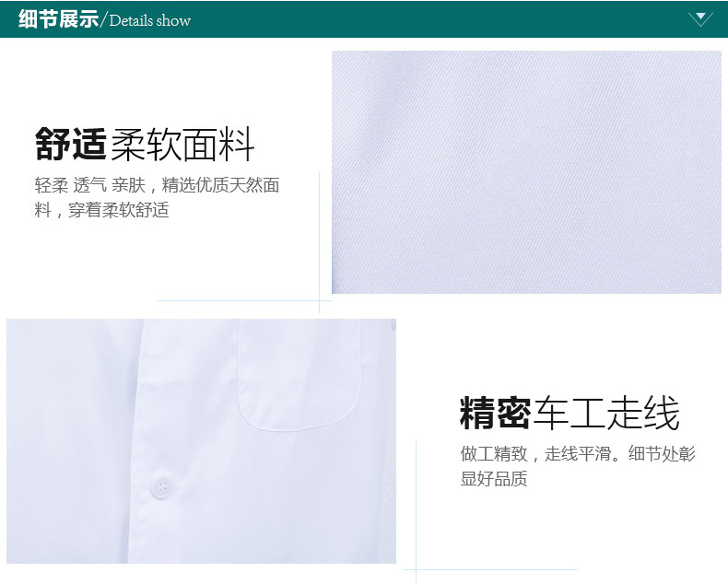Click the '料，穿着柔软舒适' description line
728x584 pixels.
click(101, 210)
